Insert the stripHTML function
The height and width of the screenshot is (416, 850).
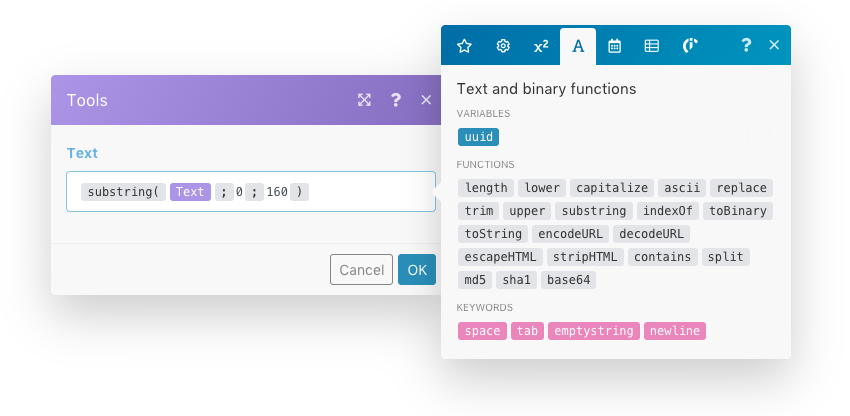tap(587, 257)
